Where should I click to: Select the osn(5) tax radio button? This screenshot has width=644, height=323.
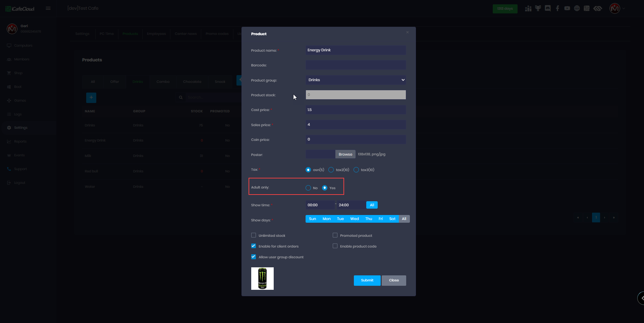point(308,170)
